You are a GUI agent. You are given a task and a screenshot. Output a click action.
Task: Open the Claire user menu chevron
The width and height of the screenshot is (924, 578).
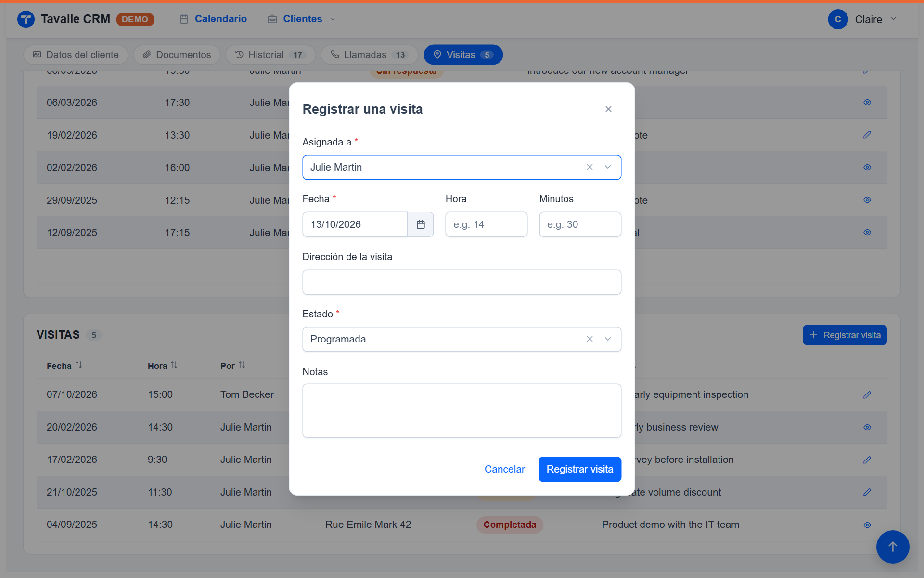pos(893,19)
